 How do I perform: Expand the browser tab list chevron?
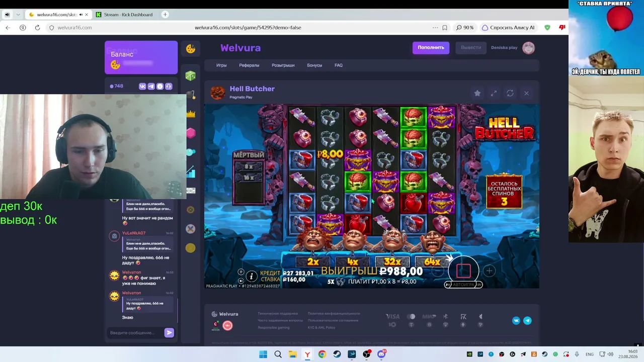tap(18, 15)
